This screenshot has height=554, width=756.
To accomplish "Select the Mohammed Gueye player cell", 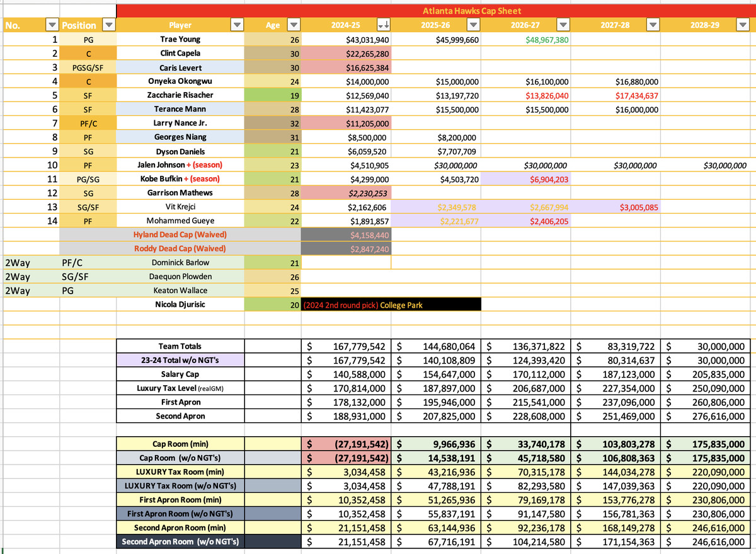I will tap(180, 221).
